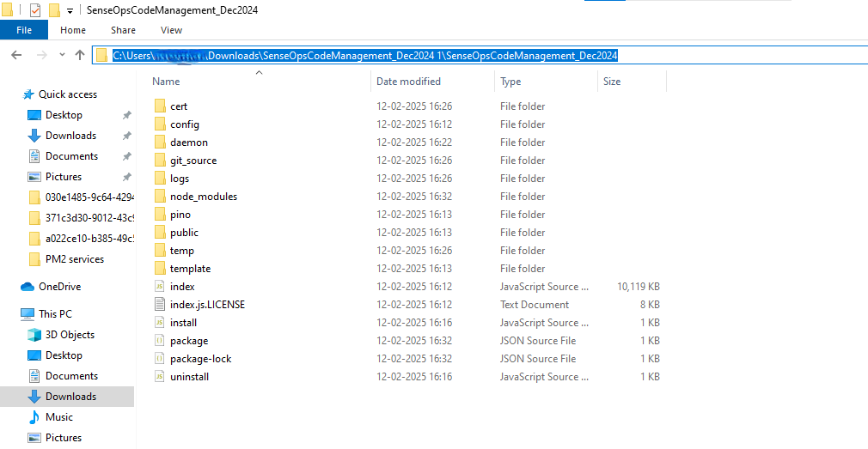Select the node_modules folder icon
The width and height of the screenshot is (868, 449).
[x=160, y=197]
